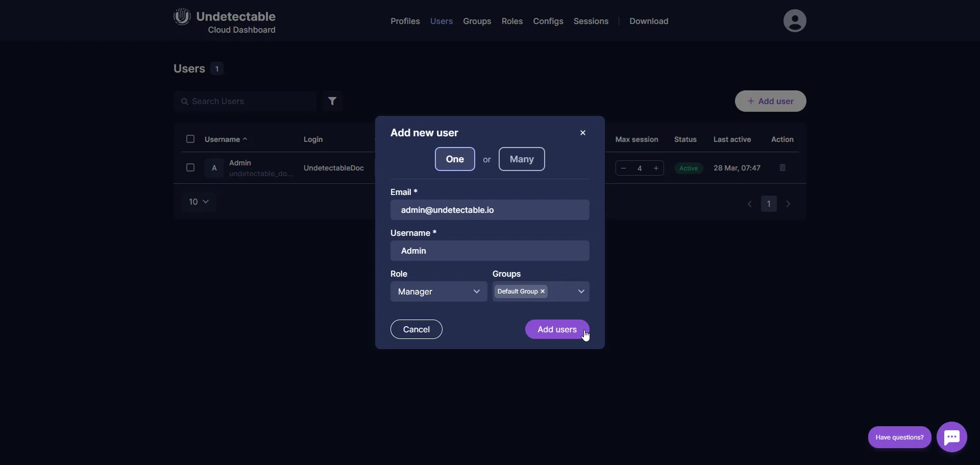Click the Last active column header
This screenshot has width=980, height=465.
732,139
